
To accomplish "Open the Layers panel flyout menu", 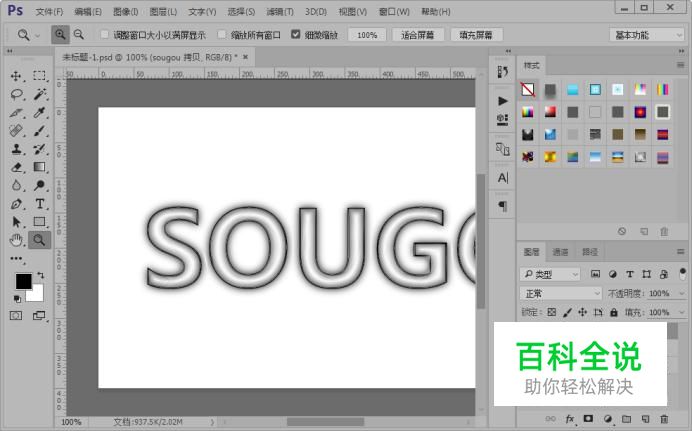I will 681,251.
